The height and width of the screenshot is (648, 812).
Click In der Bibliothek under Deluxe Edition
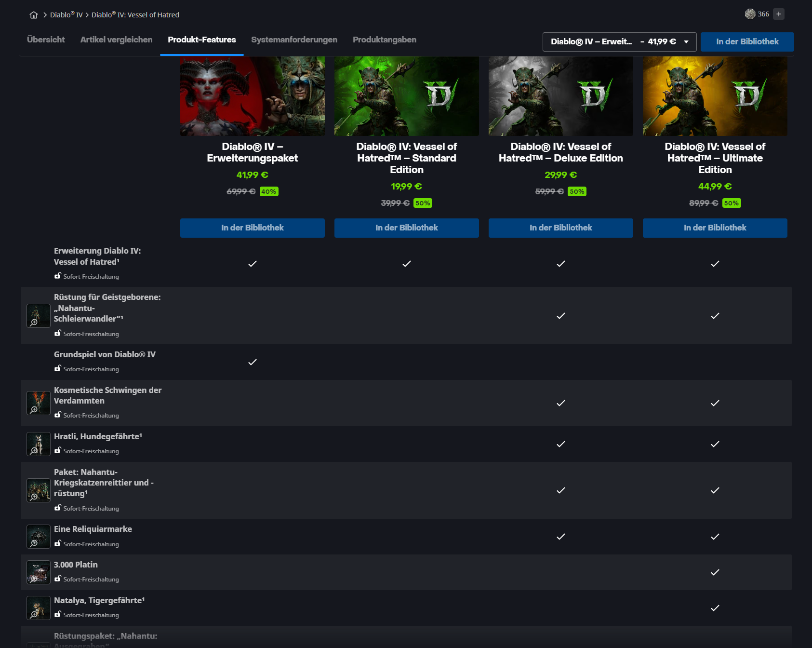coord(561,228)
